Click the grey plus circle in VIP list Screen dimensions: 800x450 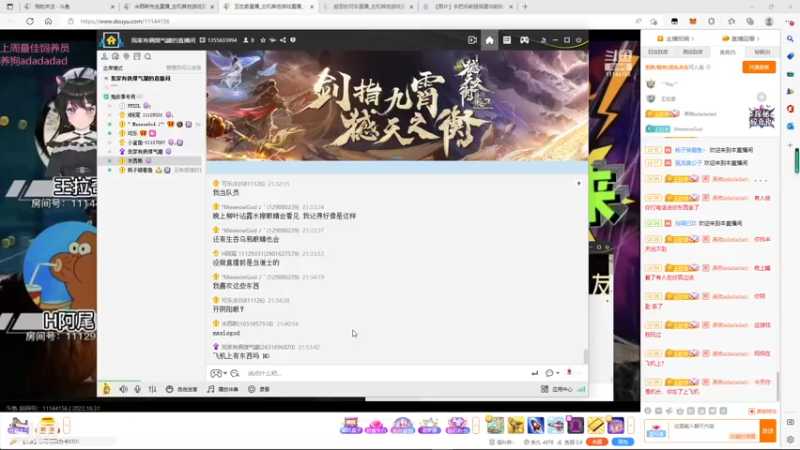click(x=761, y=97)
